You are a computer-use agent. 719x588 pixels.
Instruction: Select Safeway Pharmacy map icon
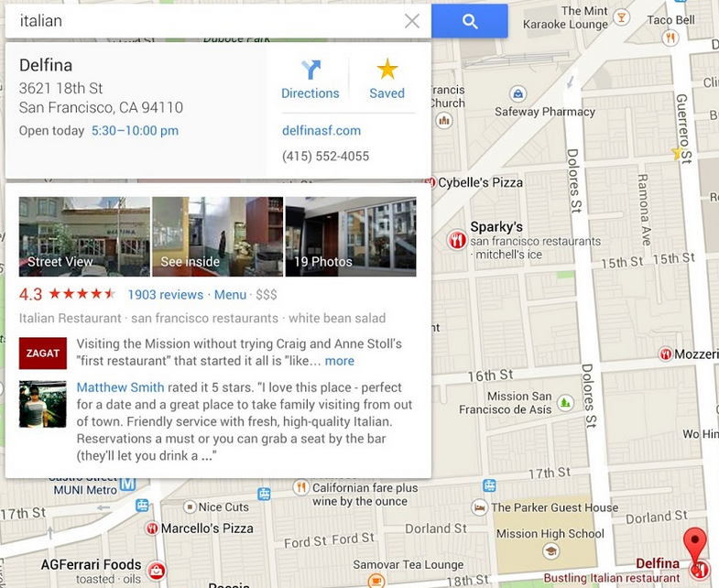[x=517, y=94]
